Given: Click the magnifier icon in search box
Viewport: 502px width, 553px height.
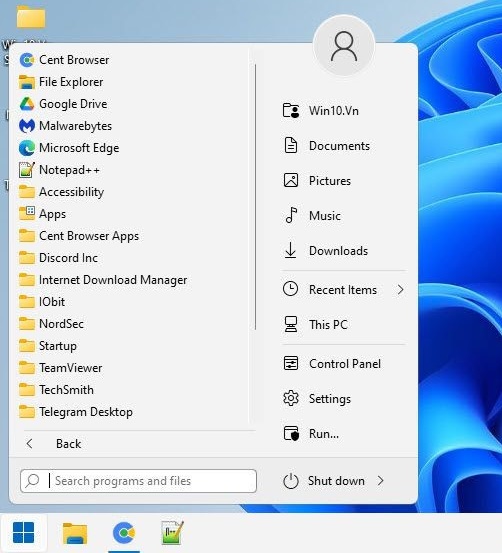Looking at the screenshot, I should (x=32, y=480).
